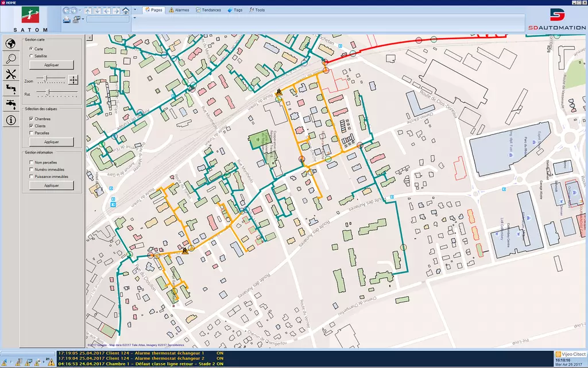Open the Tendances tab

point(208,10)
